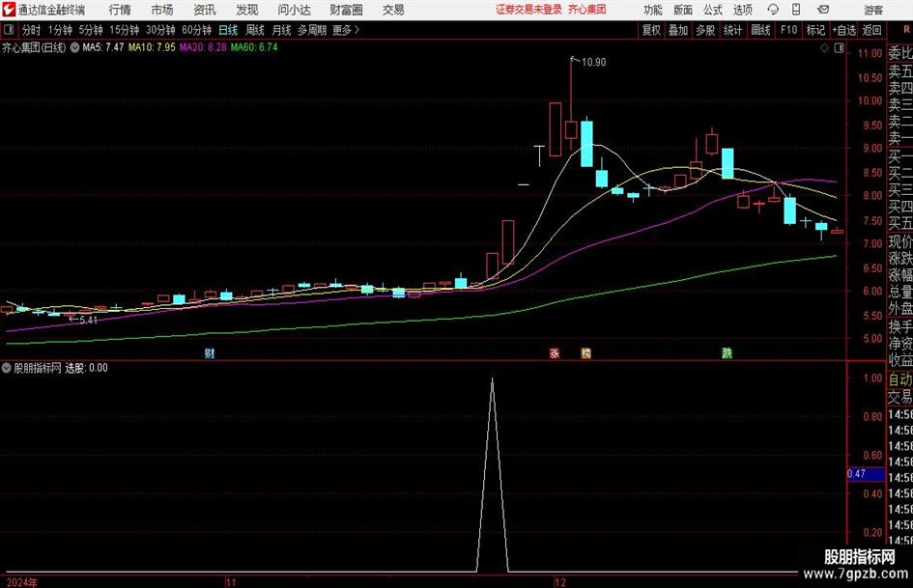
Task: Open the 资讯 menu
Action: [205, 10]
